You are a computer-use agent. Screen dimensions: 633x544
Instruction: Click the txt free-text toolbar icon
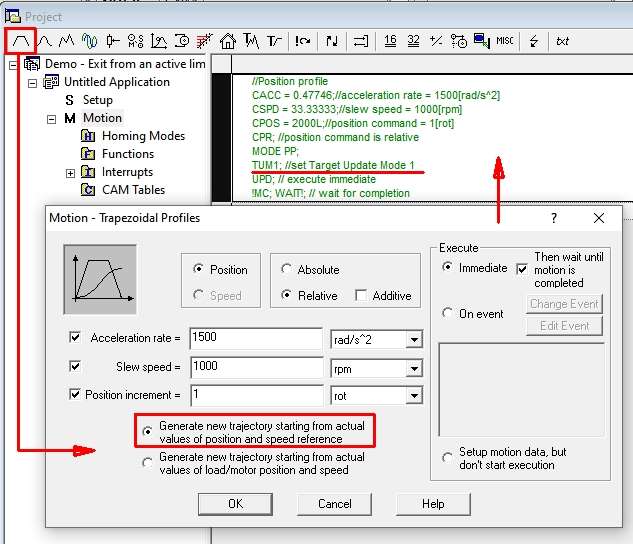[x=562, y=41]
